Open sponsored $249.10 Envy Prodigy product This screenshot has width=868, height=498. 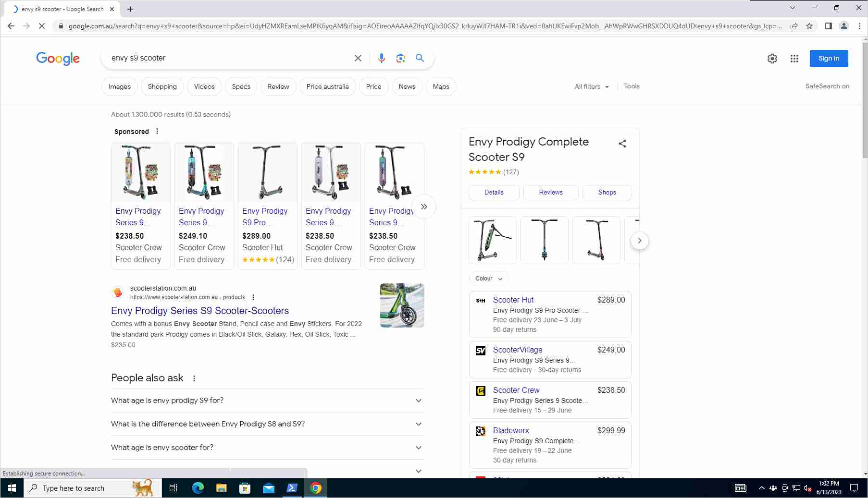(x=204, y=206)
